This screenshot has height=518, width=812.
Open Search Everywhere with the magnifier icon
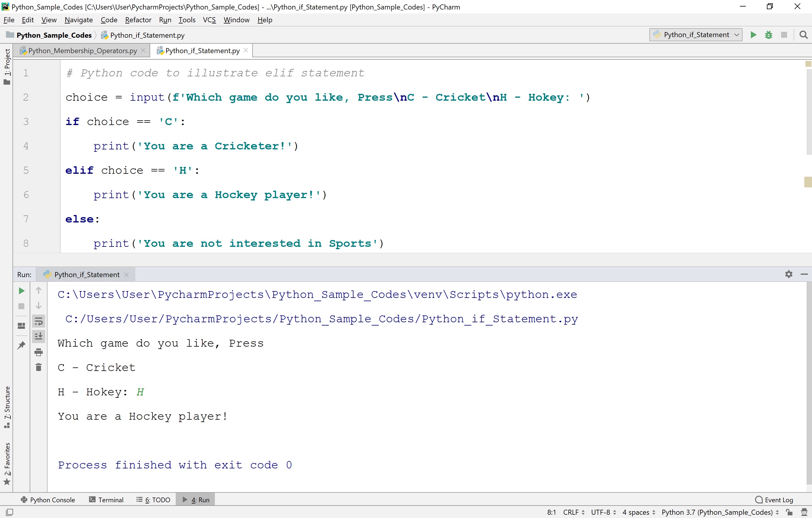pos(804,35)
